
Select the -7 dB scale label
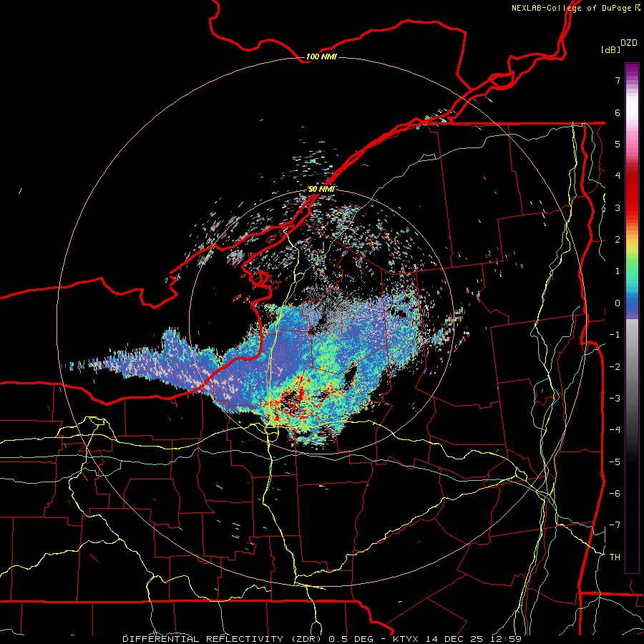pos(615,525)
